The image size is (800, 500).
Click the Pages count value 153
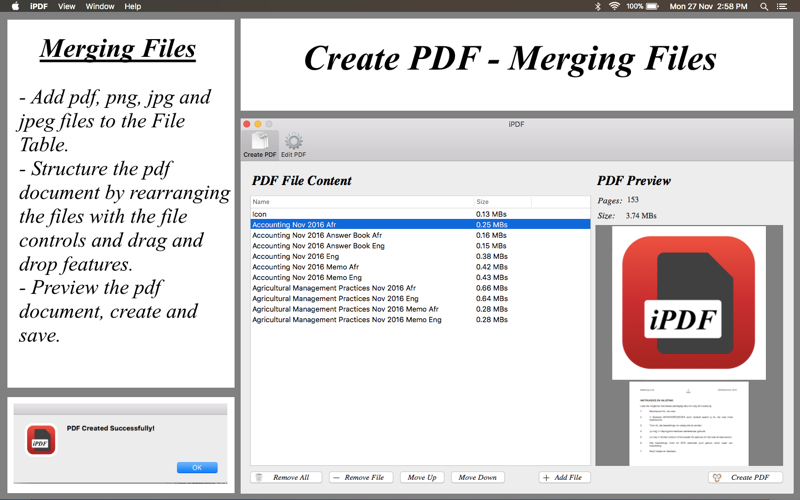coord(633,199)
